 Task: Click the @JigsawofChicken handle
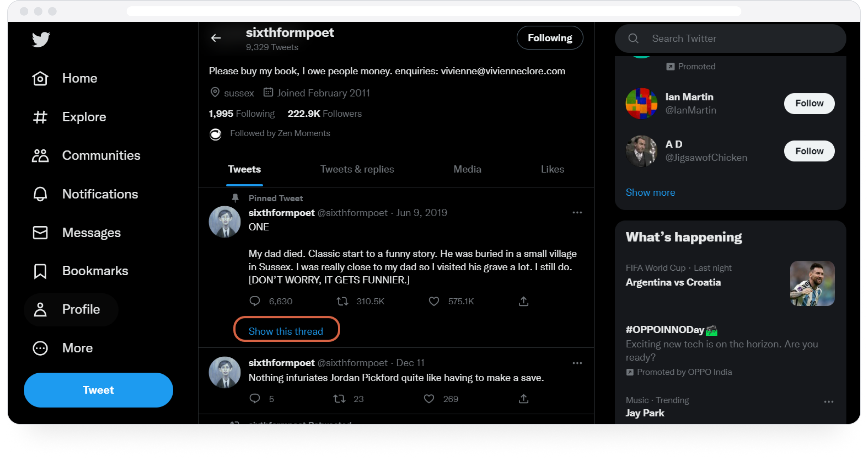(706, 158)
